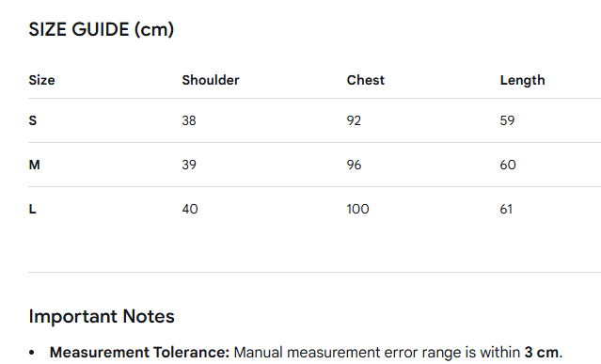The height and width of the screenshot is (364, 601).
Task: Select the L size row label
Action: 32,209
